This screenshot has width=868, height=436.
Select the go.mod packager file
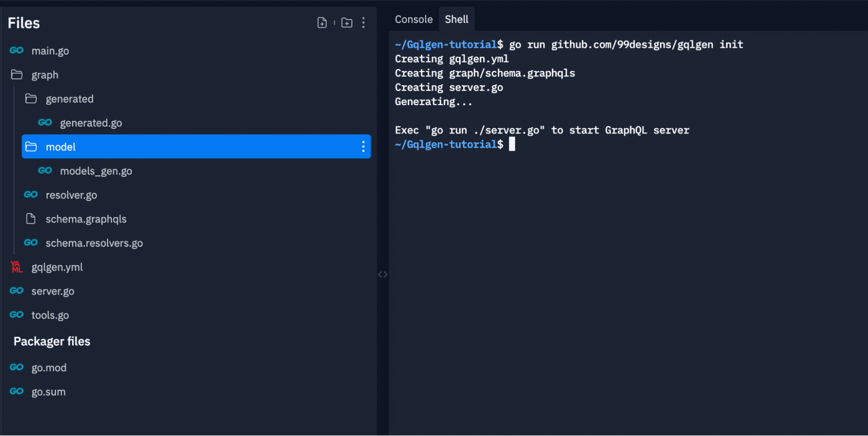click(49, 367)
